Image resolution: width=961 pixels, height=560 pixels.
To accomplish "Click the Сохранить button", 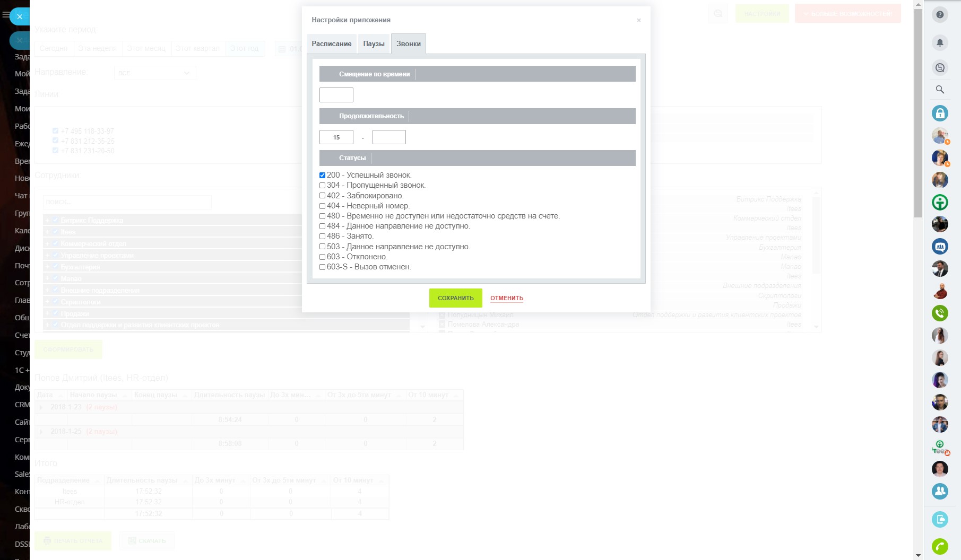I will [x=456, y=298].
